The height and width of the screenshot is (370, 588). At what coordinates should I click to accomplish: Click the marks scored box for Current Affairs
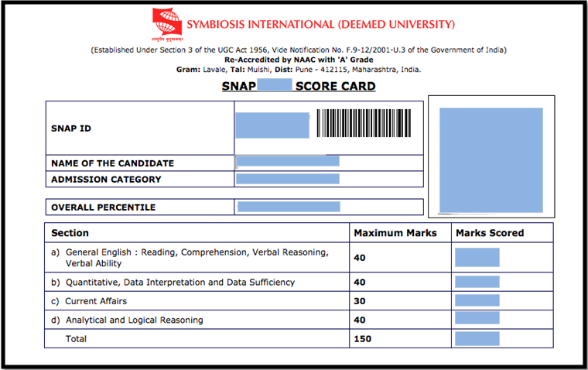coord(477,300)
